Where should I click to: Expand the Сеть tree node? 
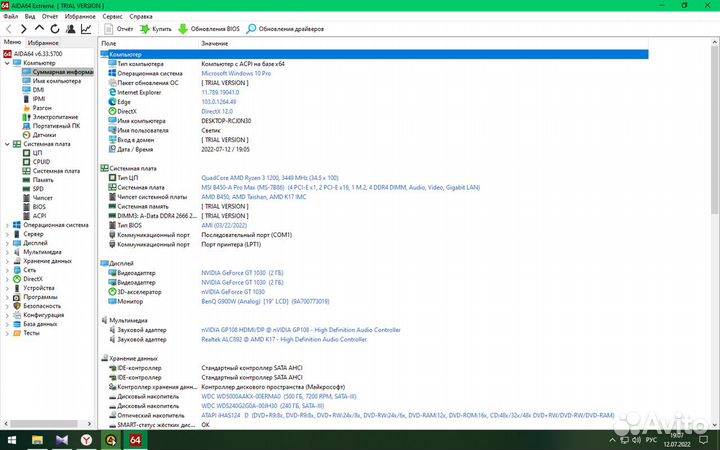pyautogui.click(x=7, y=270)
